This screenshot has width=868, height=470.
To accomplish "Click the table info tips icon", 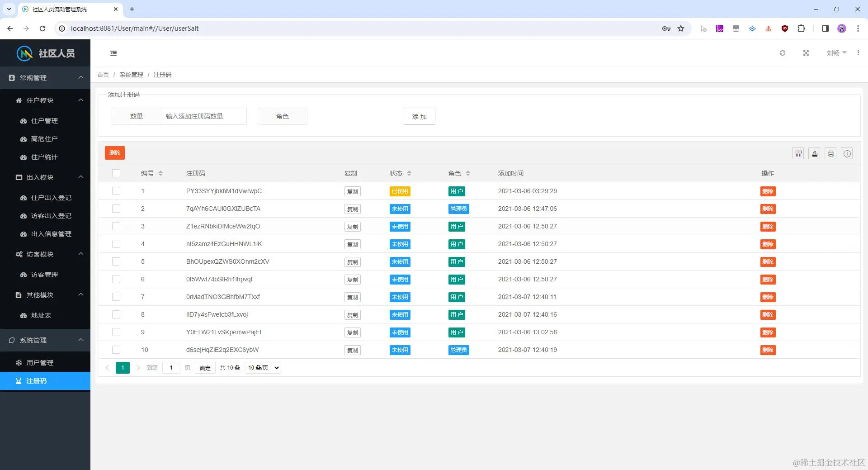I will (847, 154).
